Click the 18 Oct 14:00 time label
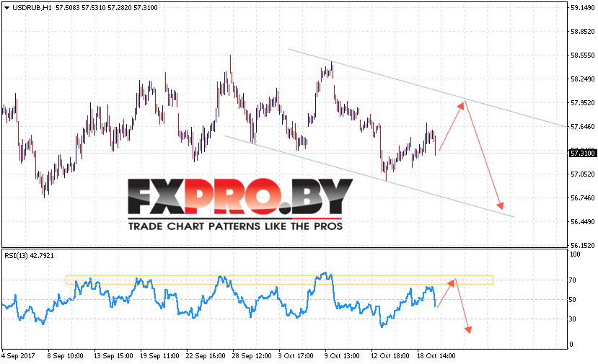The height and width of the screenshot is (364, 598). [x=436, y=356]
